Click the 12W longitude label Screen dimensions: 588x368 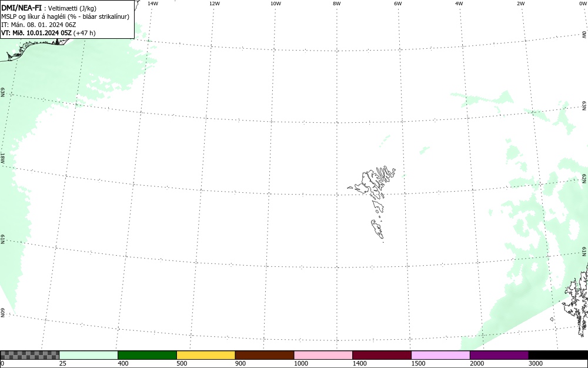pos(215,4)
